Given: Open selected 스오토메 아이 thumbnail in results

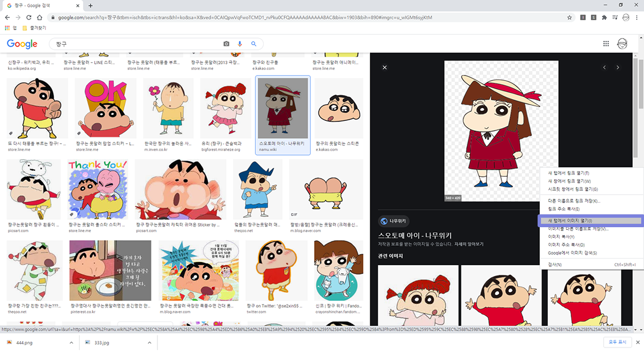Looking at the screenshot, I should click(283, 108).
